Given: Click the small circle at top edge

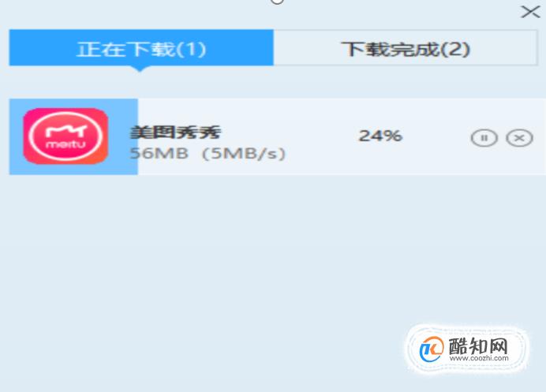Looking at the screenshot, I should coord(277,2).
